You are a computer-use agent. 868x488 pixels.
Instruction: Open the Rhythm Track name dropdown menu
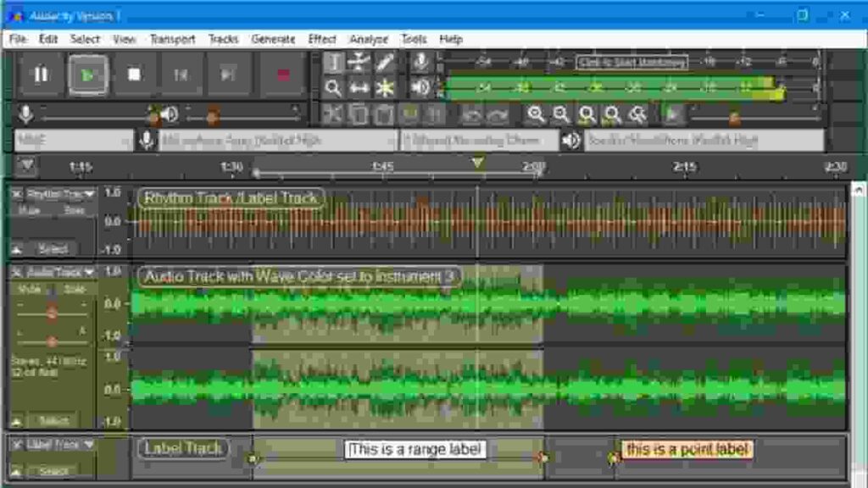coord(61,194)
